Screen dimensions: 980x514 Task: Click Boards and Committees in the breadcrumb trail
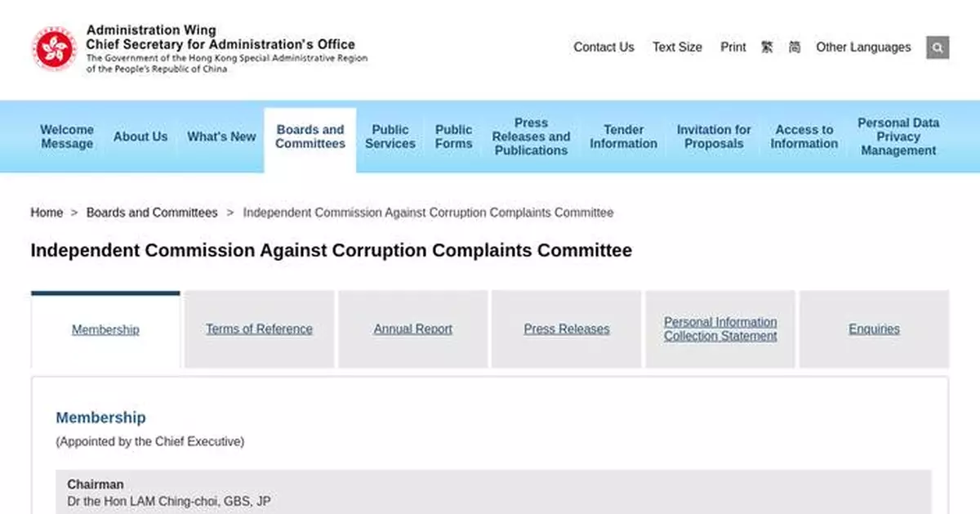click(151, 212)
